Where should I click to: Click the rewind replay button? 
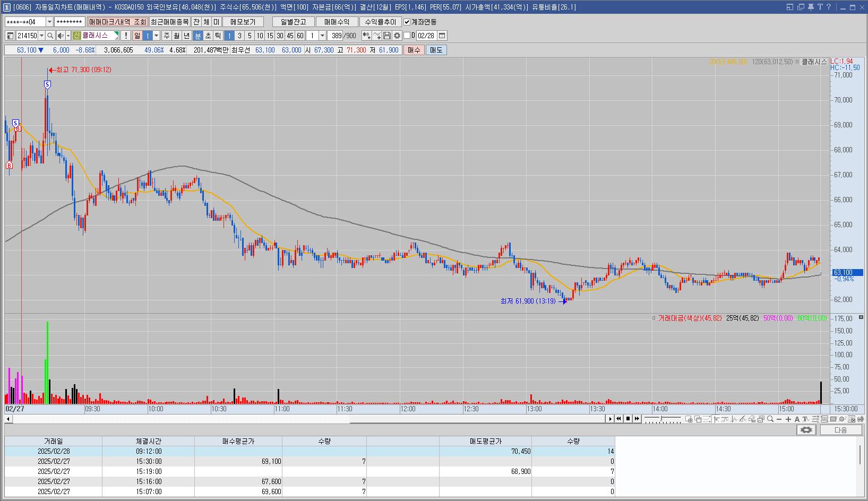618,419
